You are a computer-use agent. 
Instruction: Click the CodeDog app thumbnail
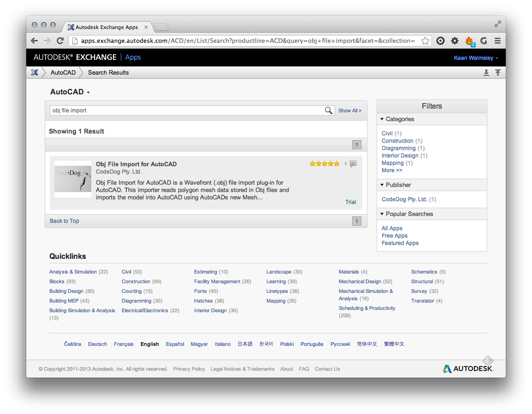coord(73,179)
